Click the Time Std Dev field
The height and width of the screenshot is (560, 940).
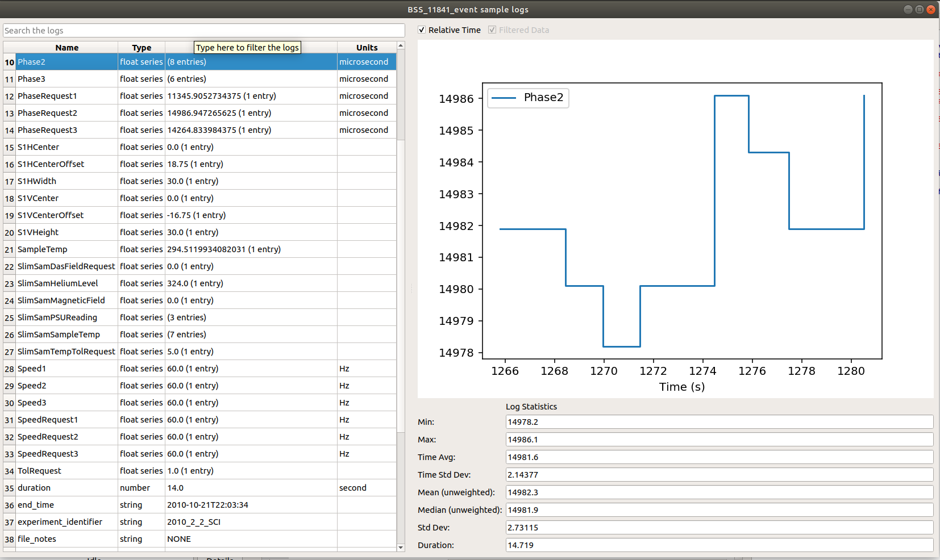(x=719, y=475)
